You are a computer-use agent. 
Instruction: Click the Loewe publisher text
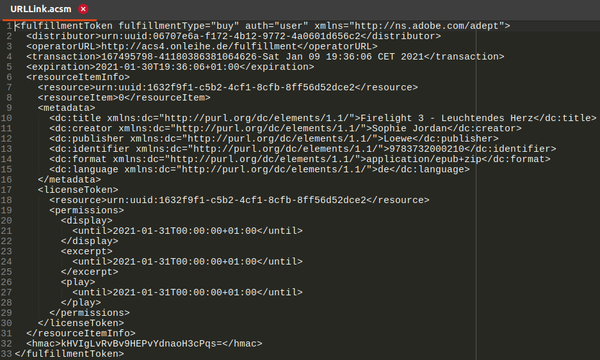398,138
